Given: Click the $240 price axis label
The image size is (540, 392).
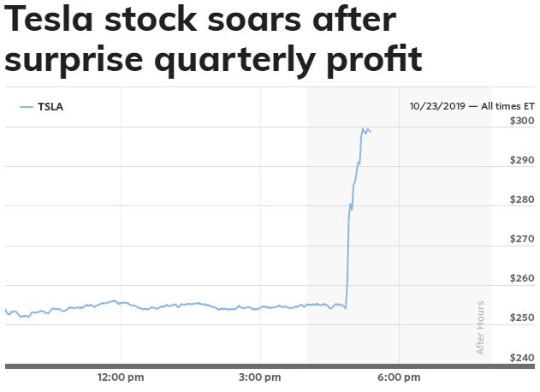Looking at the screenshot, I should click(521, 357).
